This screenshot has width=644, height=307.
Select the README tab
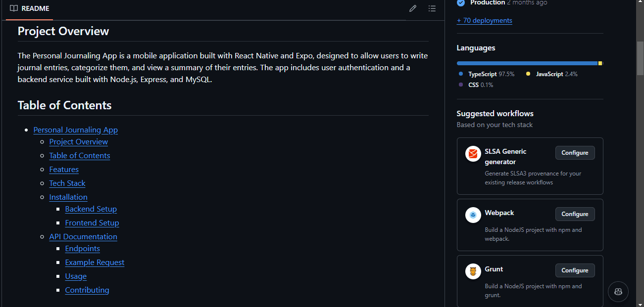(30, 8)
